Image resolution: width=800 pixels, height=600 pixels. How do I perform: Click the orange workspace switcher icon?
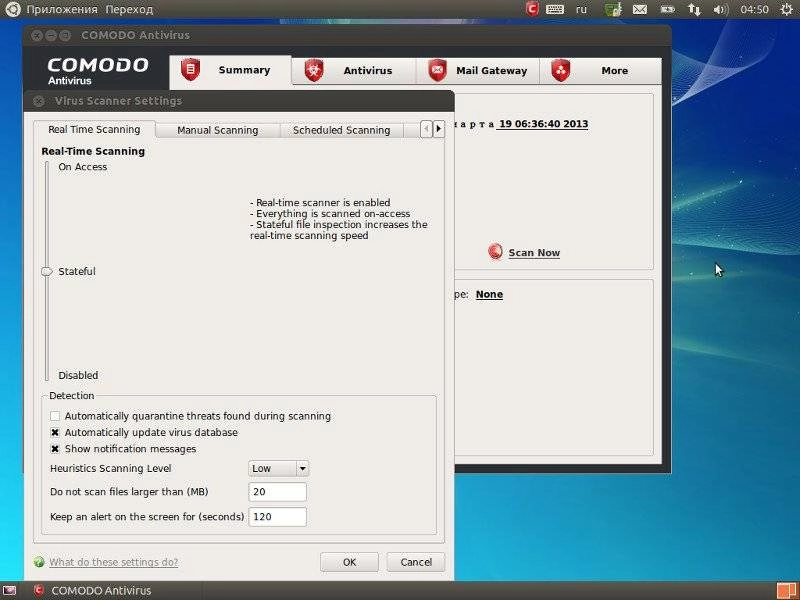(786, 591)
